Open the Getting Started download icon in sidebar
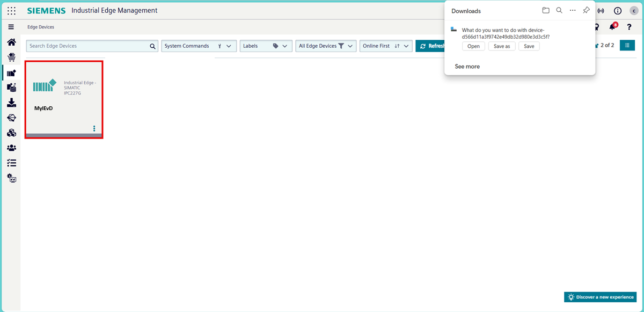The height and width of the screenshot is (312, 644). [x=11, y=102]
